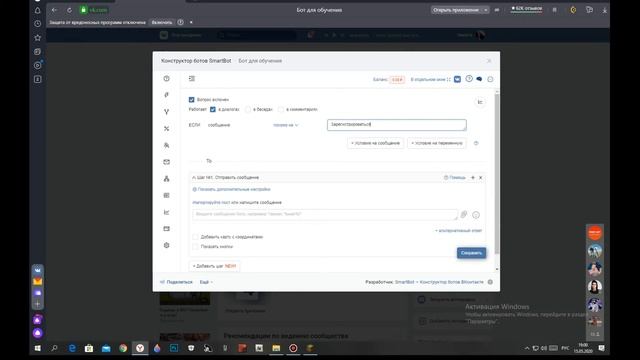Viewport: 640px width, 360px height.
Task: Open the star bookmarks icon in browser sidebar
Action: coord(38,38)
